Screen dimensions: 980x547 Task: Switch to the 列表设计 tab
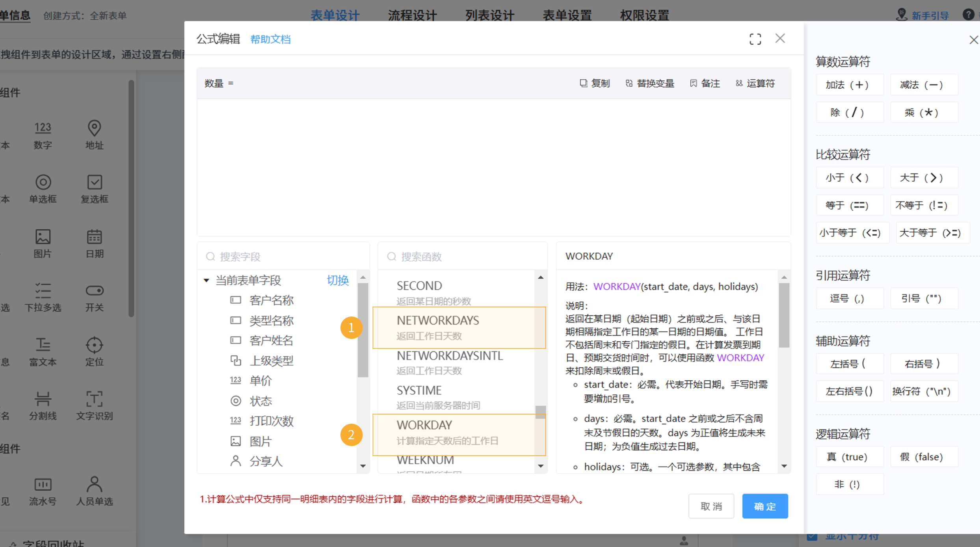click(490, 15)
